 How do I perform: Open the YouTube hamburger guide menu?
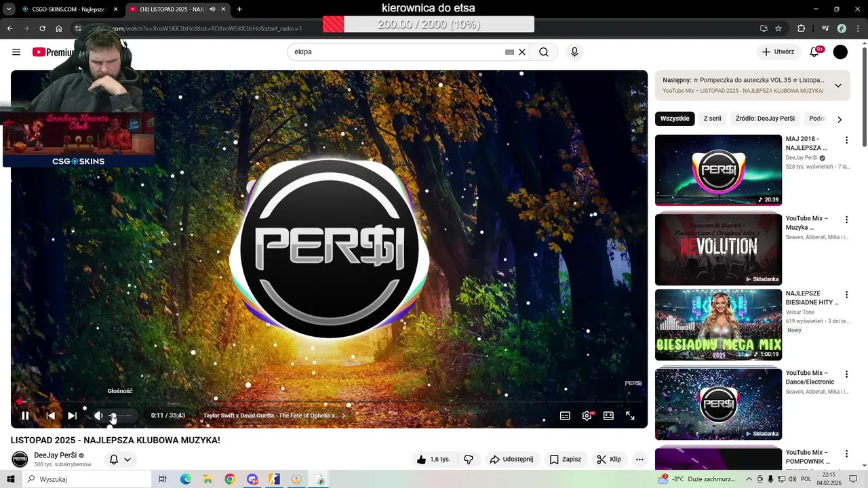tap(16, 52)
